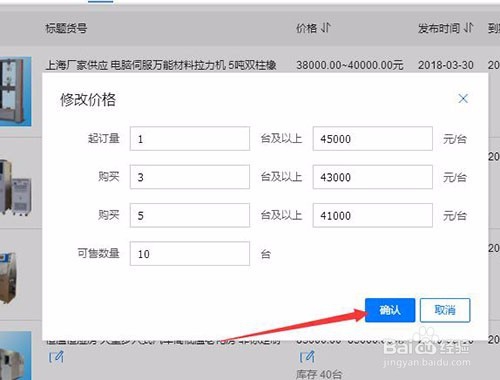
Task: Open the 上海厂家供应 电脑伺服万能材料拉力机 product title
Action: point(161,65)
